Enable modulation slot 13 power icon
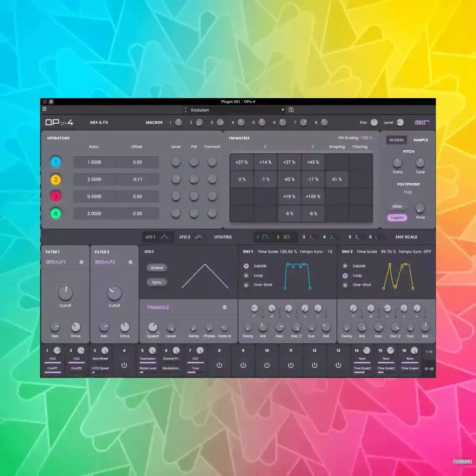 tap(338, 365)
